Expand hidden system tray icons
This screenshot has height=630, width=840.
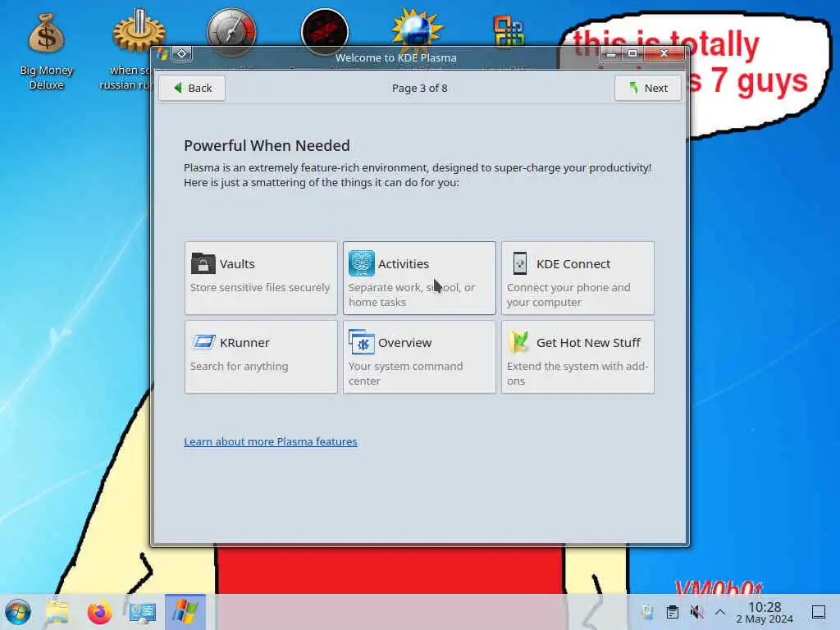pyautogui.click(x=720, y=612)
